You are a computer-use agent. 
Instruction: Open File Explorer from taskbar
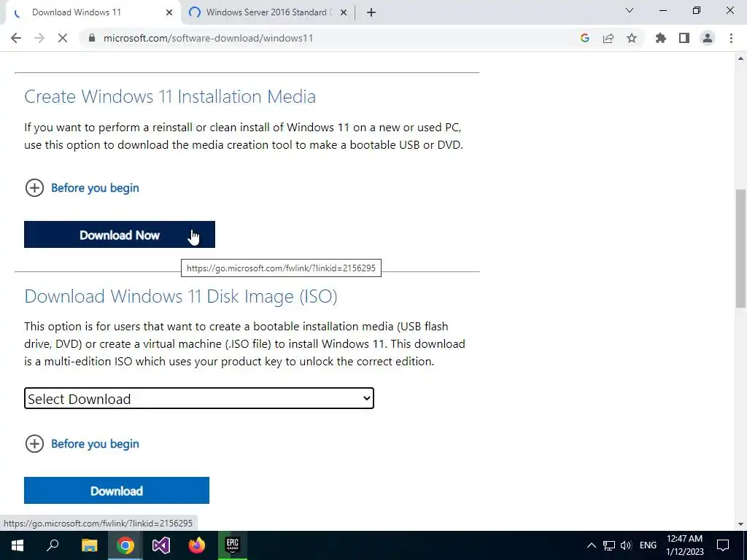[89, 545]
